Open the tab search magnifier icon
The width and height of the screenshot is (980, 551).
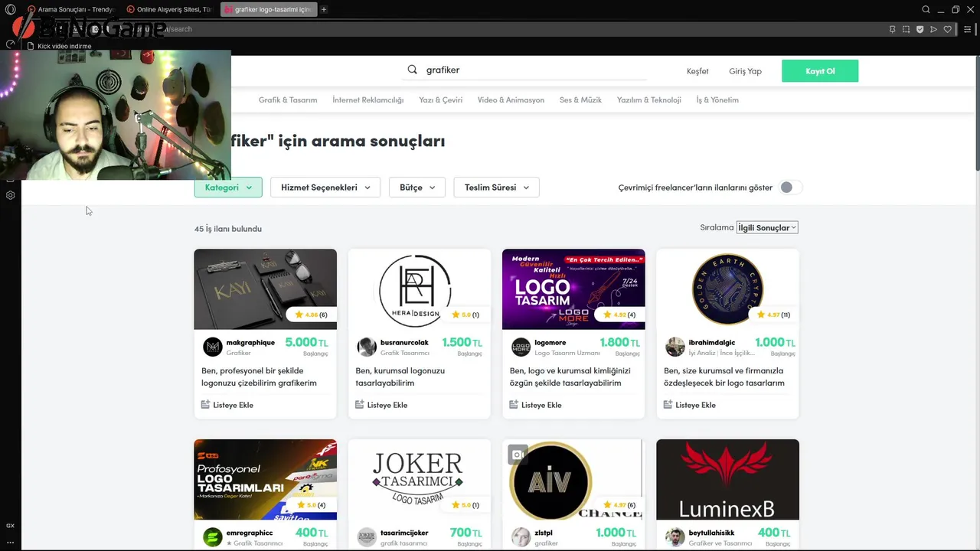926,9
